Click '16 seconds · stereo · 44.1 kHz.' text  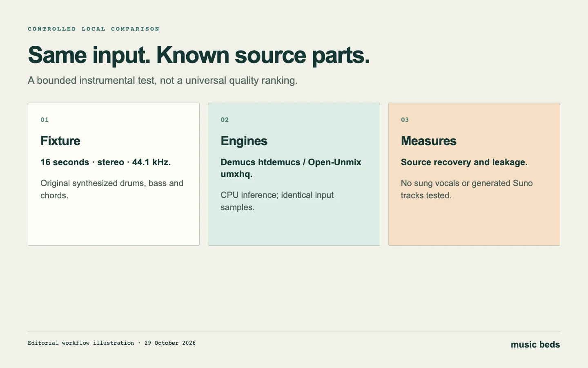[x=105, y=162]
